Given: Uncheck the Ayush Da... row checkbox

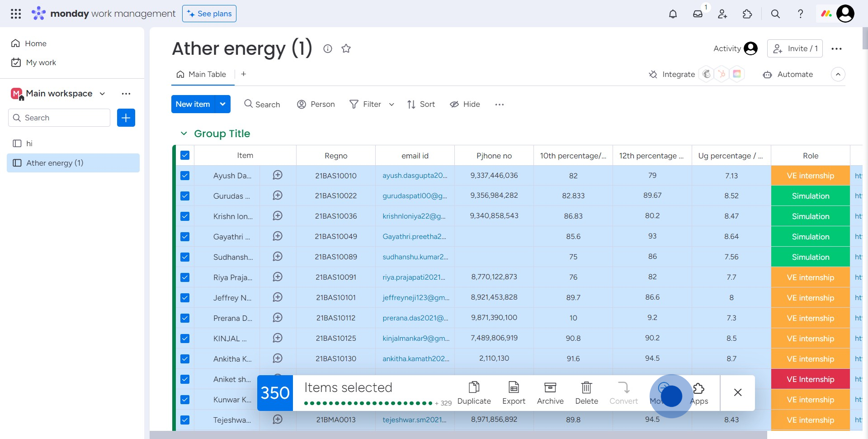Looking at the screenshot, I should 185,176.
